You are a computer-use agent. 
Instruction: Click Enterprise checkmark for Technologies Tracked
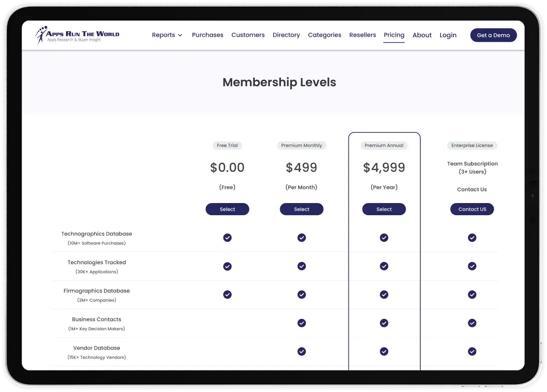472,266
